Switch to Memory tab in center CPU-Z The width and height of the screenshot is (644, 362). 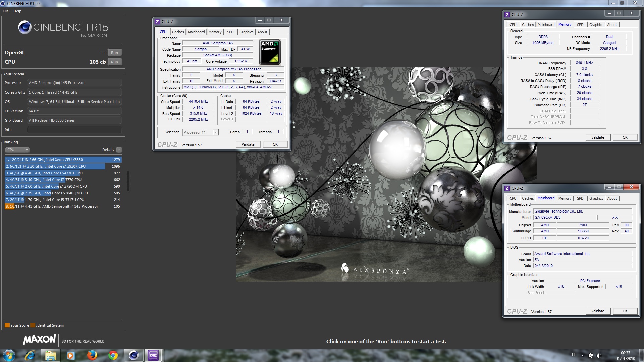point(215,32)
